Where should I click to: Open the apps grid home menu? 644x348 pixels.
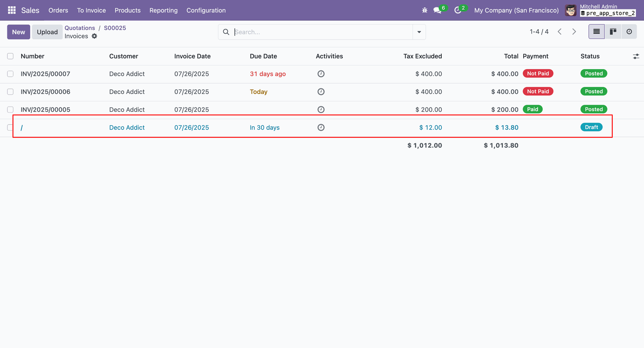[12, 10]
